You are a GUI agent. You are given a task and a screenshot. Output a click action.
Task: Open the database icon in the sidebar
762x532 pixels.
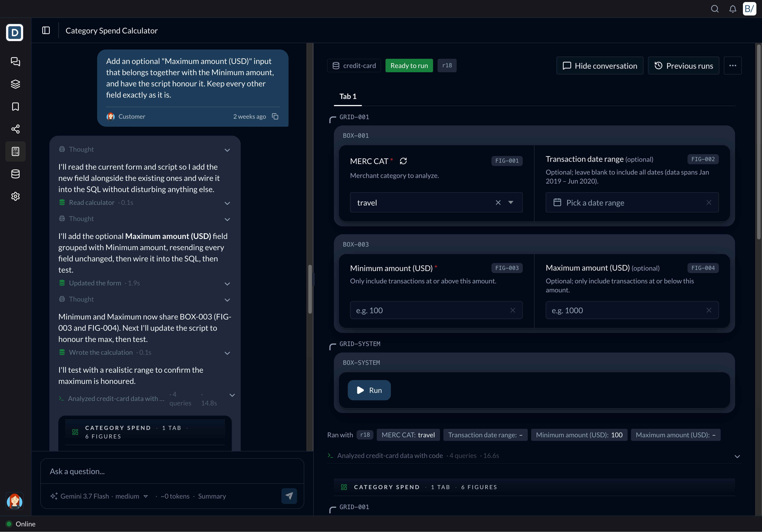[x=15, y=174]
